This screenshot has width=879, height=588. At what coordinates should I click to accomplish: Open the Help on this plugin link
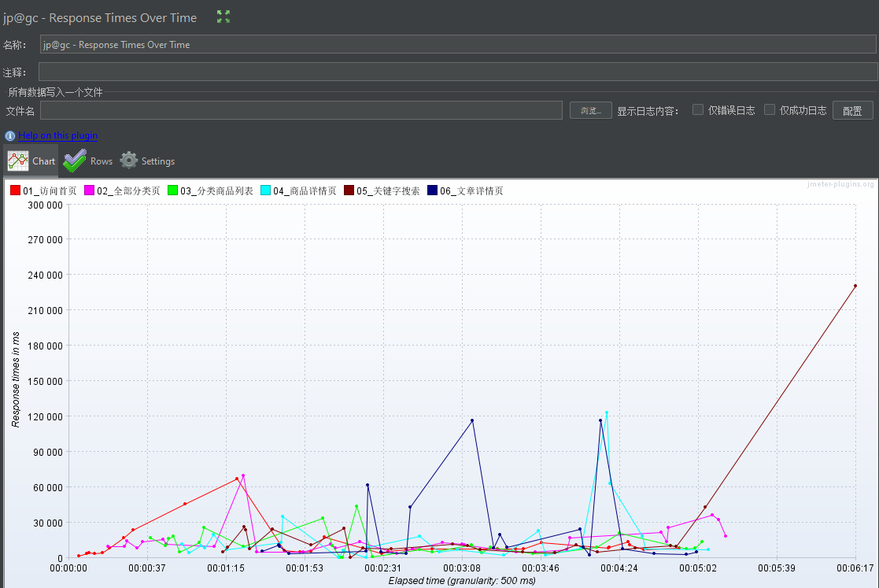click(57, 135)
